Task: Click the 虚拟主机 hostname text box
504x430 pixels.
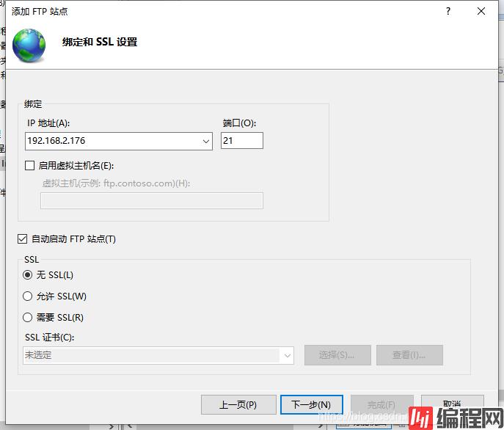Action: [151, 200]
